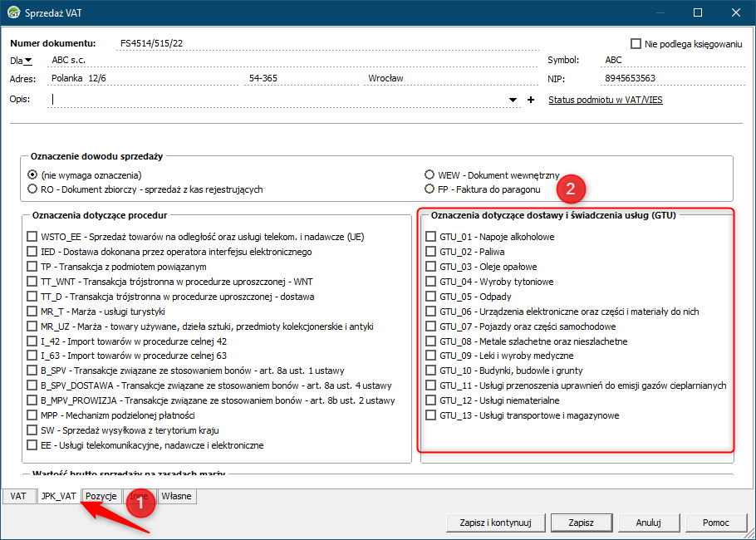This screenshot has height=540, width=756.
Task: Open Status podmiotu w VAT/VIES link
Action: (x=606, y=100)
